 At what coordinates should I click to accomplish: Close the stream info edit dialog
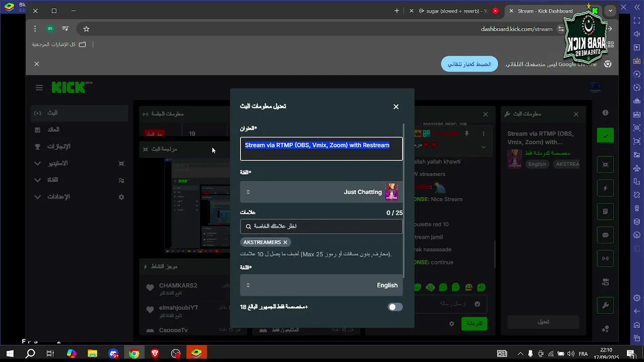[396, 107]
